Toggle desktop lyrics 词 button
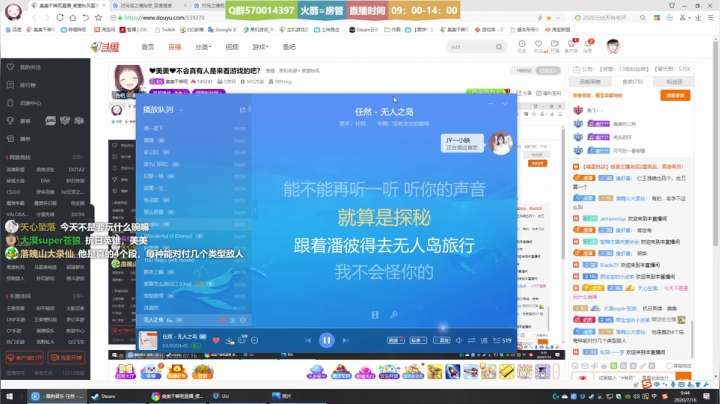 (484, 340)
